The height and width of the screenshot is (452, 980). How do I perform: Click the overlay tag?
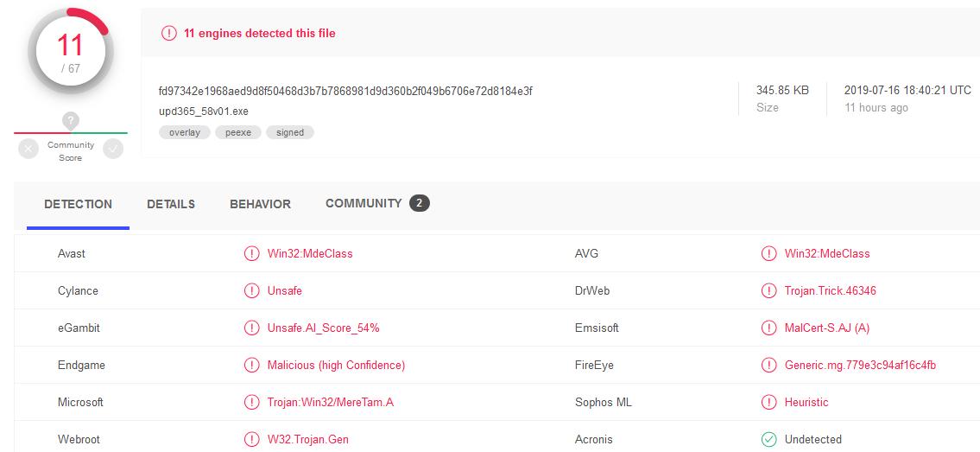coord(185,133)
